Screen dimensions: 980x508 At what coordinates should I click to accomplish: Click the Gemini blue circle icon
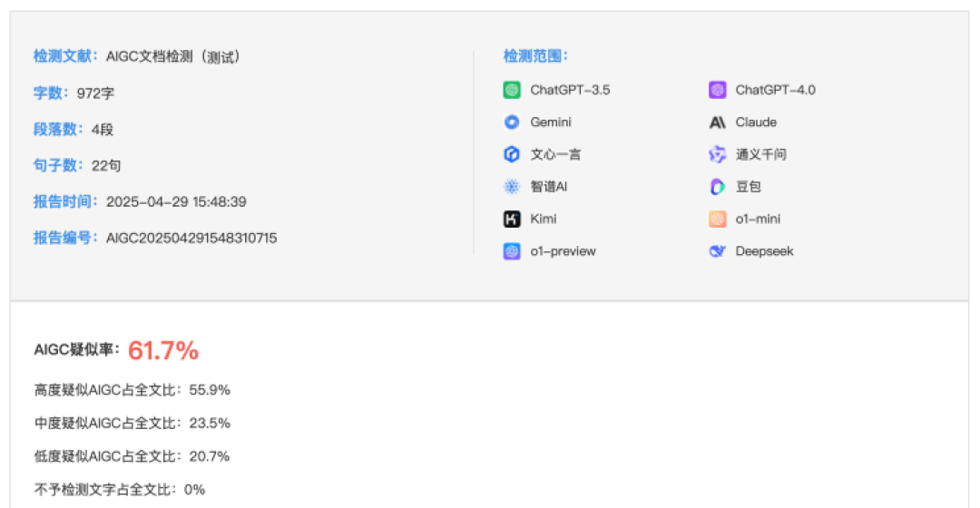tap(512, 122)
